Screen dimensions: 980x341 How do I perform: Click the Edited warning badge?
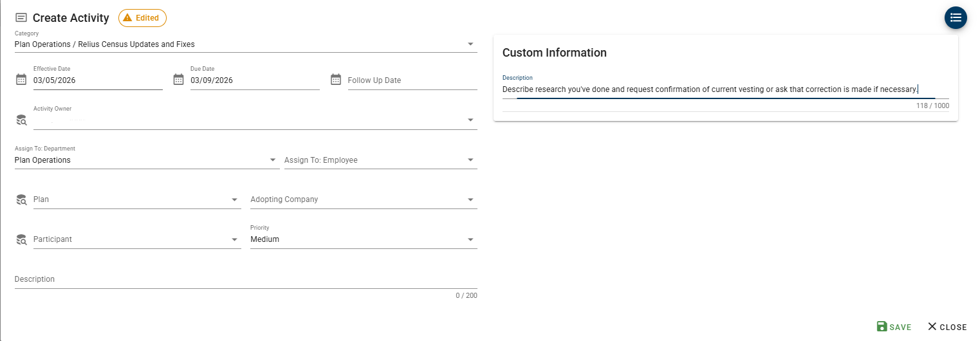142,18
